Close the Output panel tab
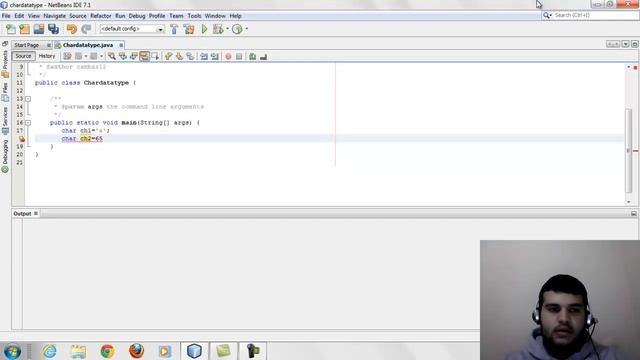This screenshot has width=640, height=360. [36, 213]
